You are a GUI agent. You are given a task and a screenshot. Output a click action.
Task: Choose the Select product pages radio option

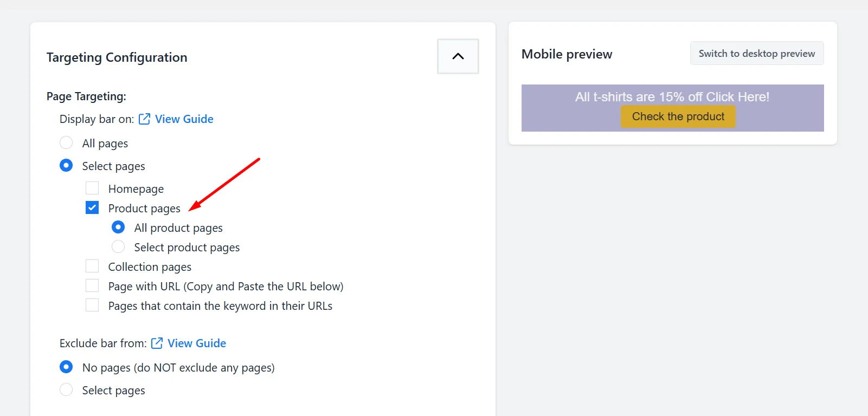pos(118,247)
